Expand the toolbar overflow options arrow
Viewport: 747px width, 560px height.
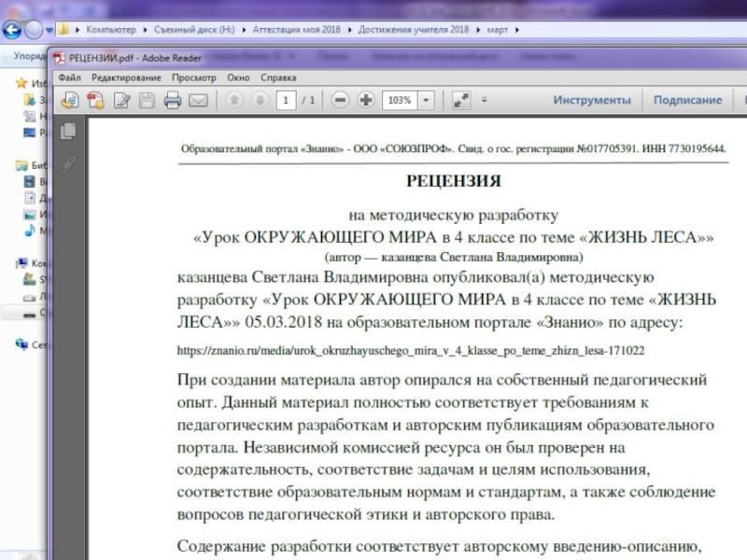click(x=484, y=100)
